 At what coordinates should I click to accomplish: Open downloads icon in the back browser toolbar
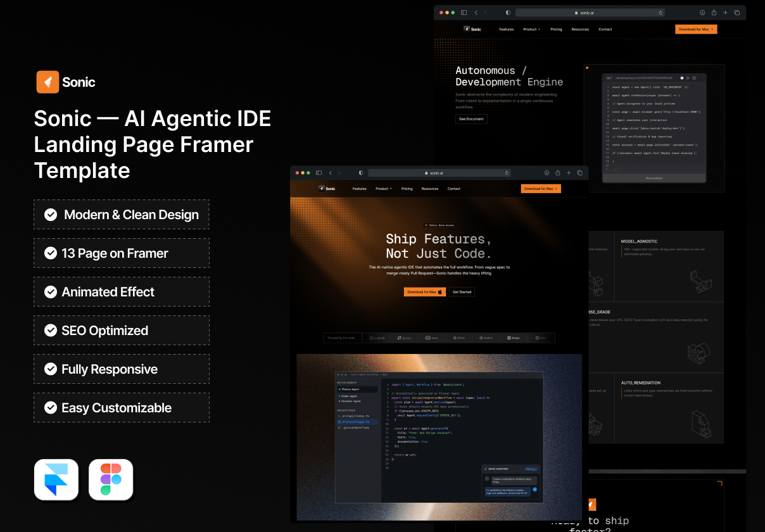coord(702,13)
